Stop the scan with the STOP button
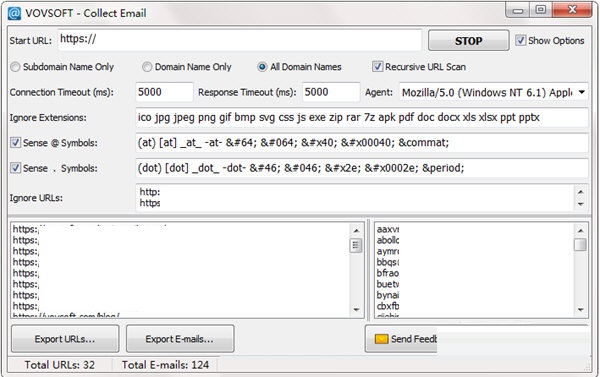Viewport: 600px width, 377px height. (468, 41)
